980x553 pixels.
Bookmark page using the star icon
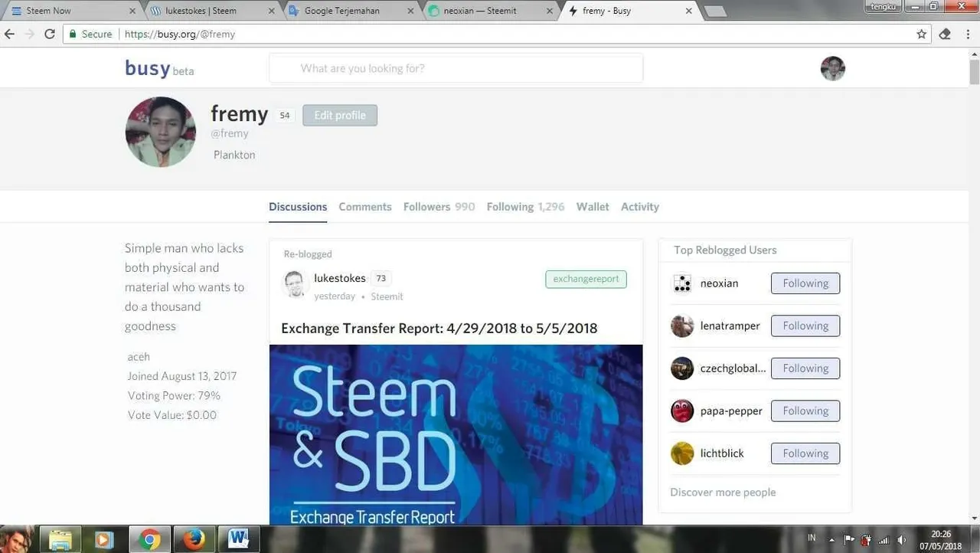[922, 34]
